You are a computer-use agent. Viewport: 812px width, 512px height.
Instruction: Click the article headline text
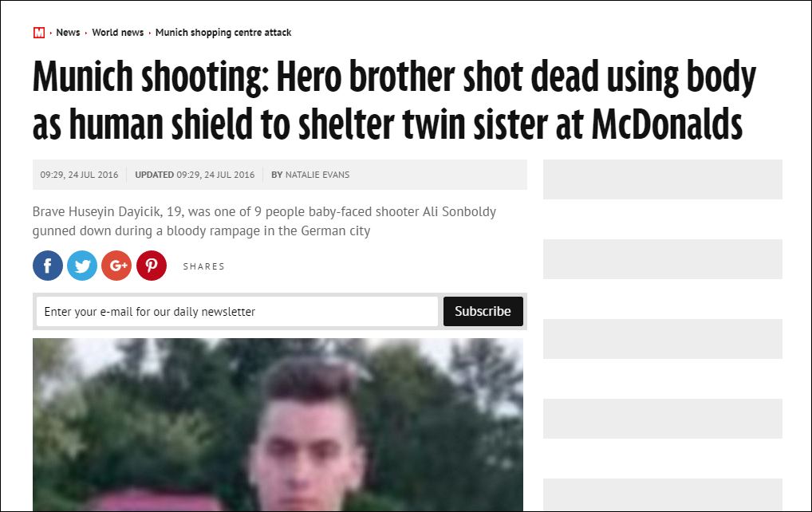click(x=393, y=100)
